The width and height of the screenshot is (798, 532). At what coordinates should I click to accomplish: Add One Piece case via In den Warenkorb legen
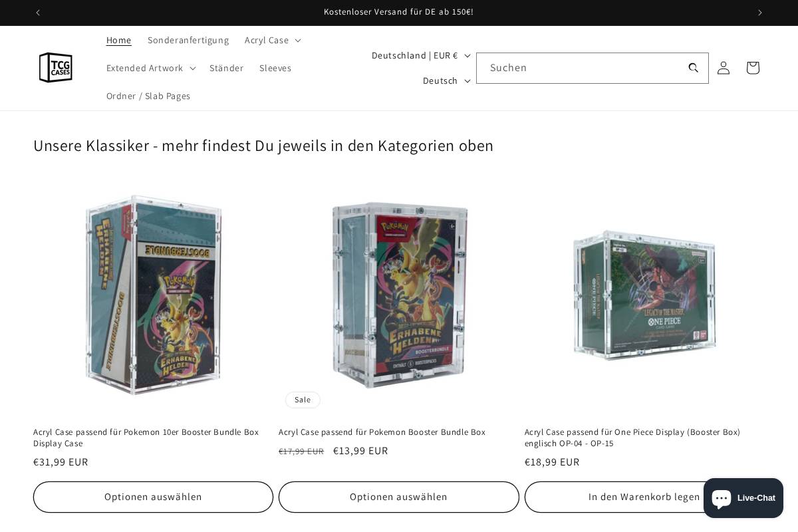click(x=644, y=497)
